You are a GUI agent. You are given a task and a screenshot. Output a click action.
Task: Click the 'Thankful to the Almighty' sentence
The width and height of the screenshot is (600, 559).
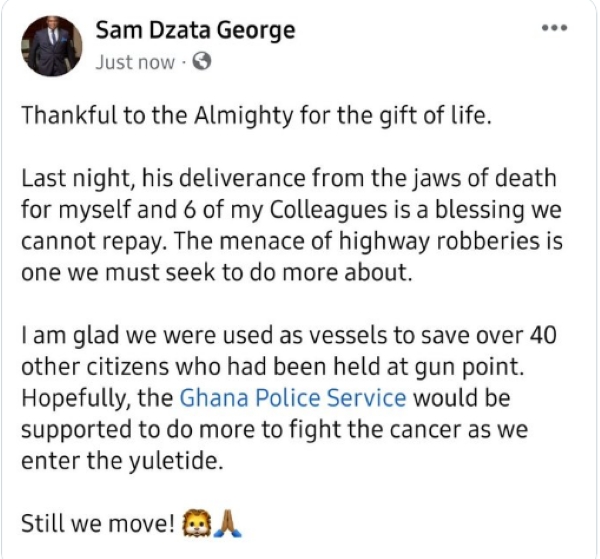tap(256, 115)
